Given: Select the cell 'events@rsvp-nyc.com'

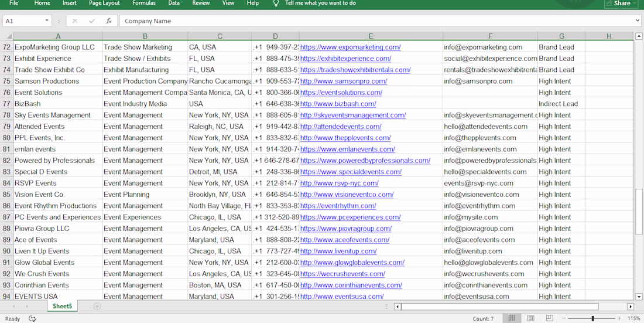Looking at the screenshot, I should coord(491,183).
